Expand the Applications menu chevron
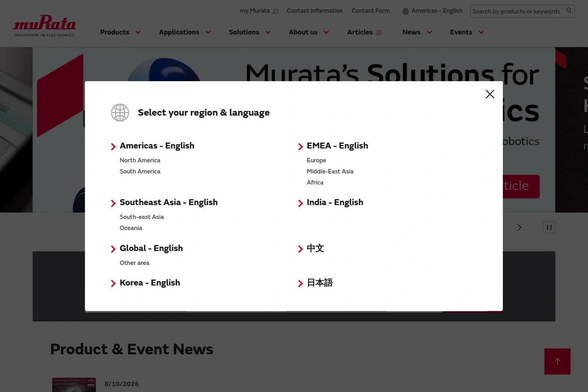Image resolution: width=588 pixels, height=392 pixels. point(208,32)
